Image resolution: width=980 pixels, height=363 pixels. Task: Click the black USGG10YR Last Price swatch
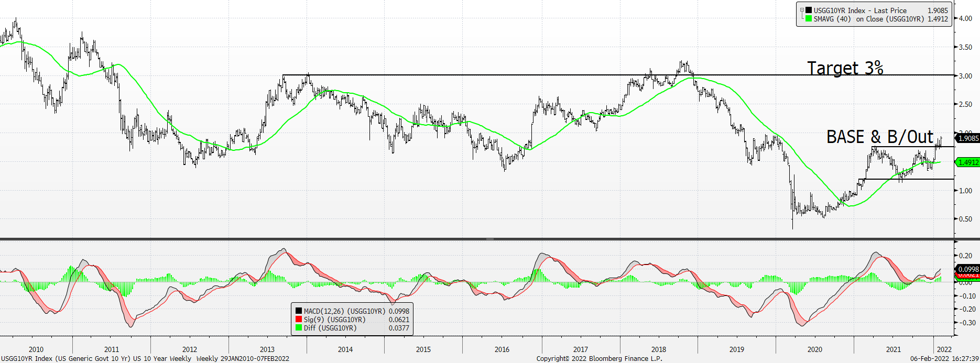point(809,10)
